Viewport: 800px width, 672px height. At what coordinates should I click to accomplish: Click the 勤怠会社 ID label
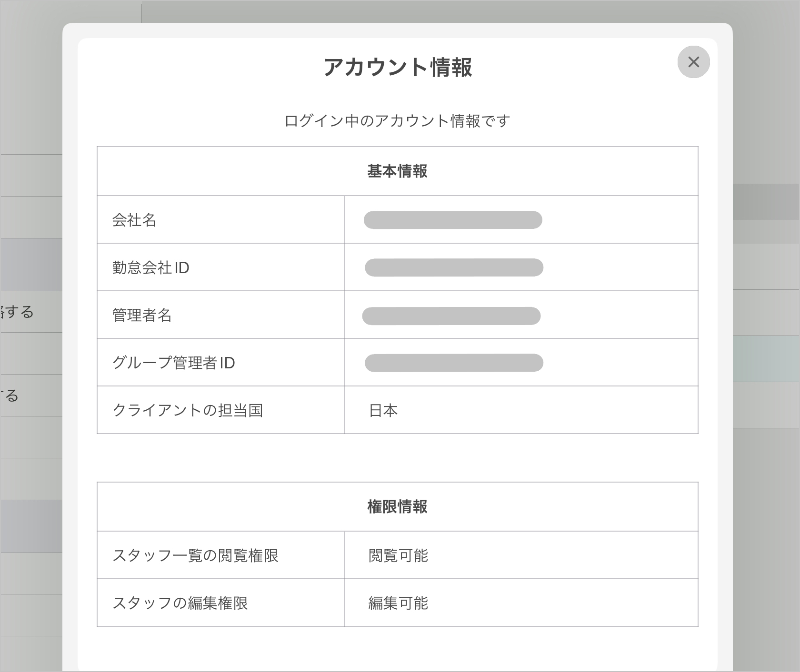point(151,267)
